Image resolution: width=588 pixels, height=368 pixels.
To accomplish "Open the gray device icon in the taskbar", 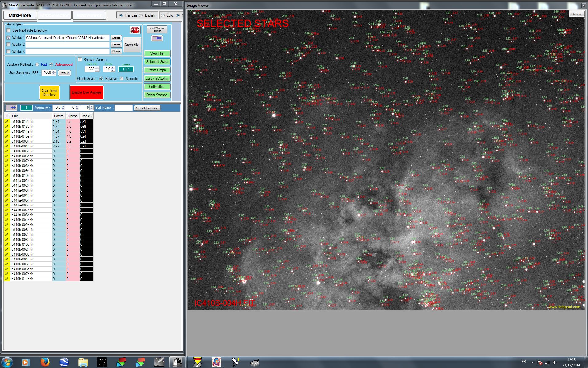I will click(x=255, y=362).
